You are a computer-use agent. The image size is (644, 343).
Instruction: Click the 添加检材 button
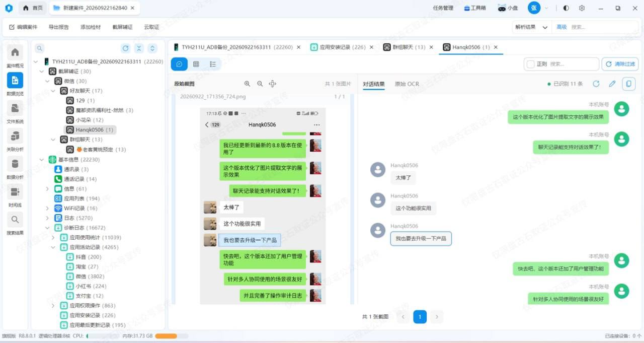tap(91, 27)
